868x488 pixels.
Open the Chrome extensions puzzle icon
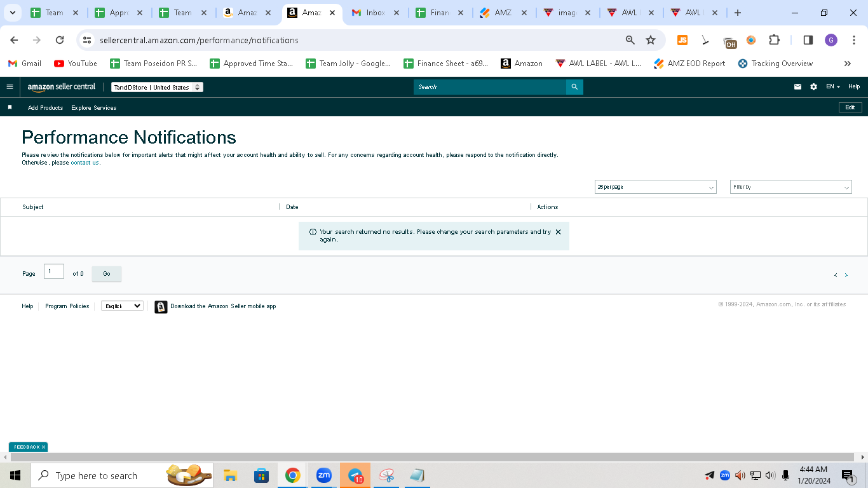point(774,40)
